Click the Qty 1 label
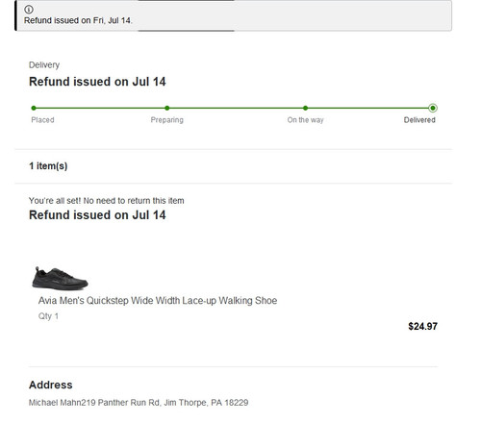Viewport: 481px width, 448px height. click(48, 316)
